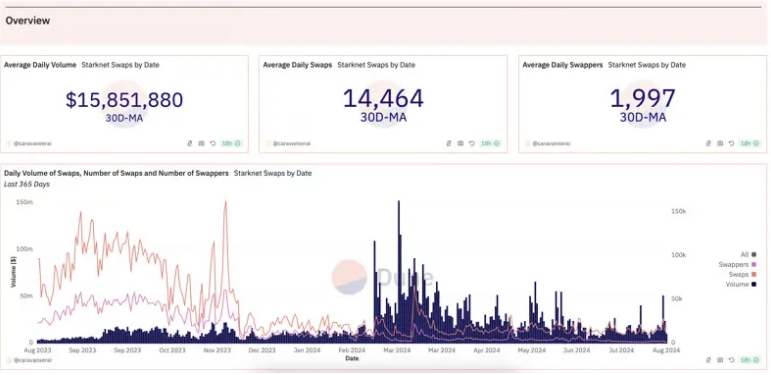Click the 18h status badge in Average Daily Swappers card
The height and width of the screenshot is (375, 771).
pos(749,144)
